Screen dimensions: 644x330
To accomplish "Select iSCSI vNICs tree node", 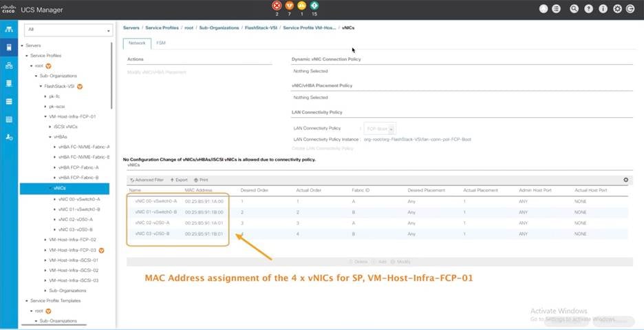I will click(x=65, y=127).
